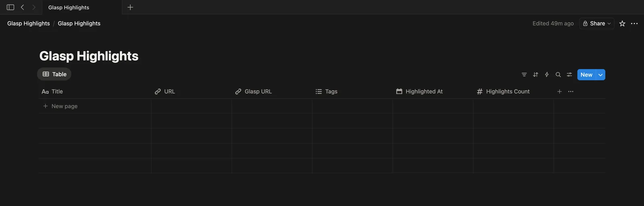Click the New button
The height and width of the screenshot is (206, 644).
pos(586,75)
